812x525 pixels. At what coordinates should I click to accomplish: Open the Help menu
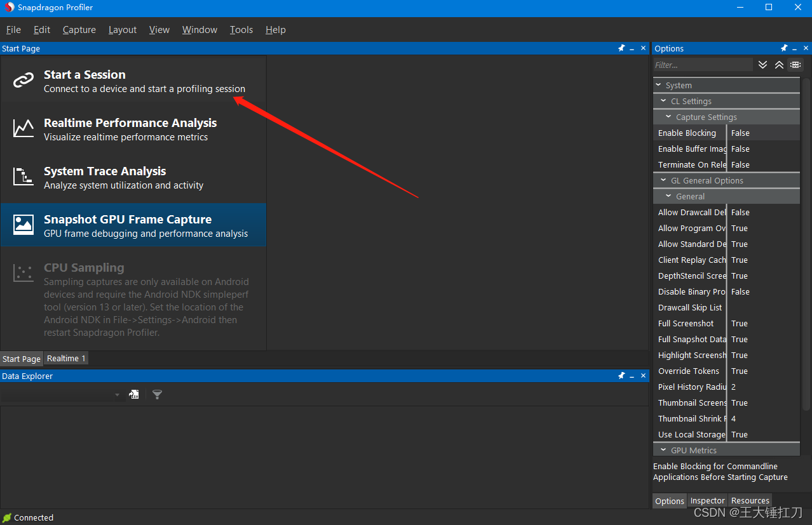click(x=276, y=30)
